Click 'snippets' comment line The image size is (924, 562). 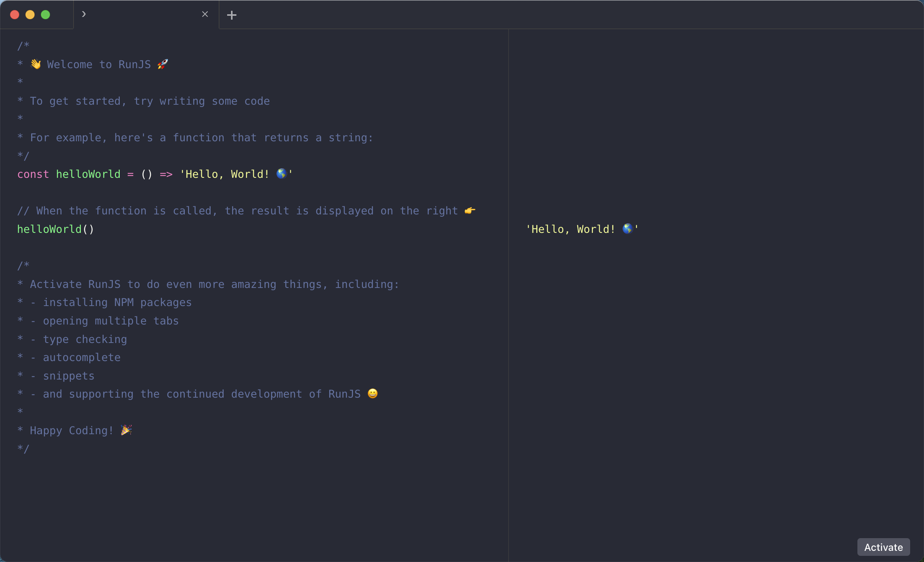(56, 376)
